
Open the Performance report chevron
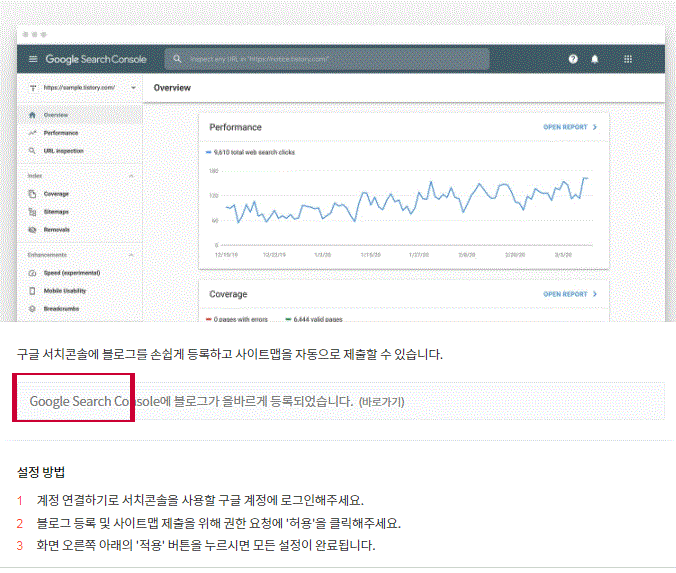(x=595, y=127)
